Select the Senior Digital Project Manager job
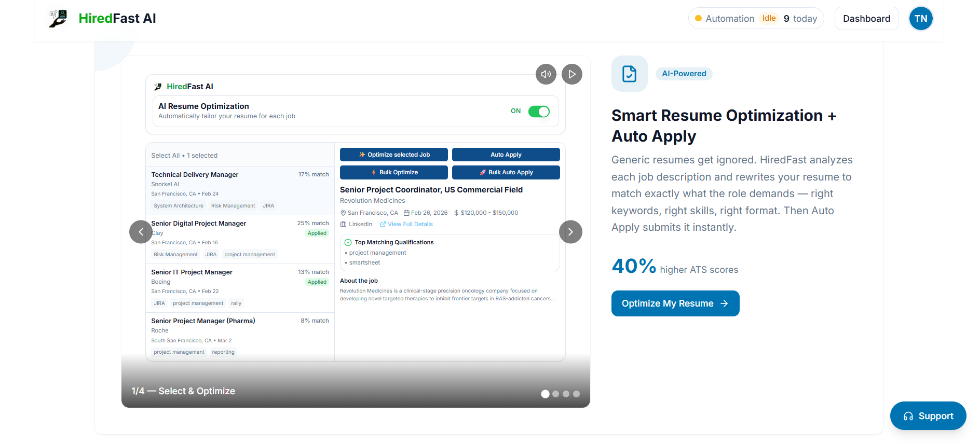This screenshot has width=980, height=444. pos(240,239)
